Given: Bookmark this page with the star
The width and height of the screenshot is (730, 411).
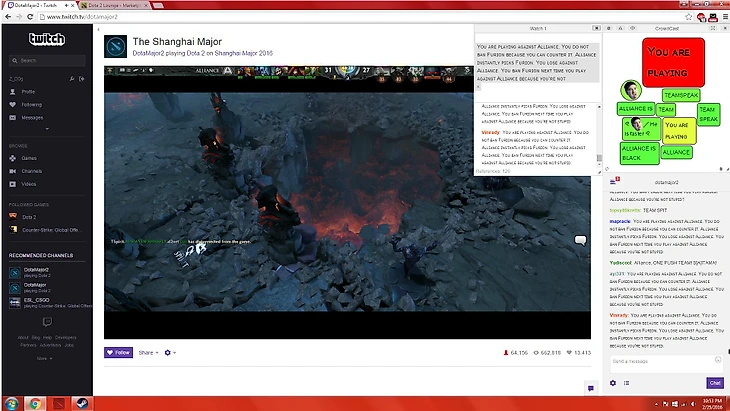Looking at the screenshot, I should coord(689,17).
